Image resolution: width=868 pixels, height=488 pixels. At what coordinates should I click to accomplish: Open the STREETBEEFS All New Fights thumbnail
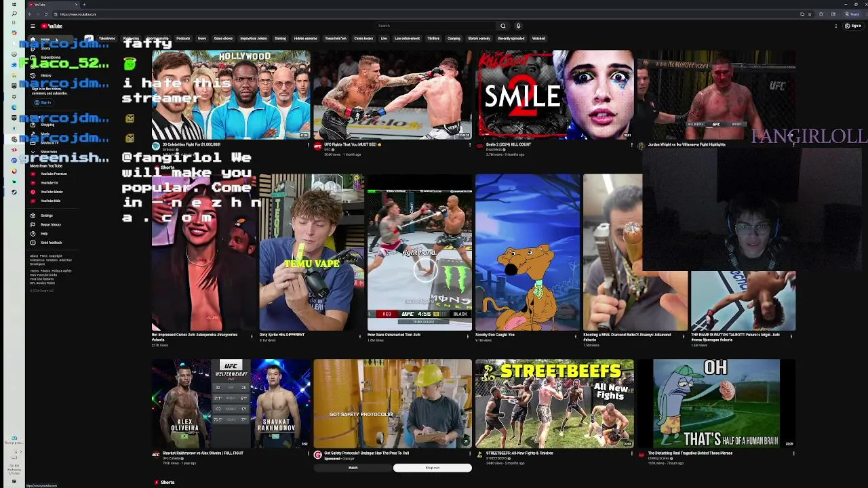555,403
